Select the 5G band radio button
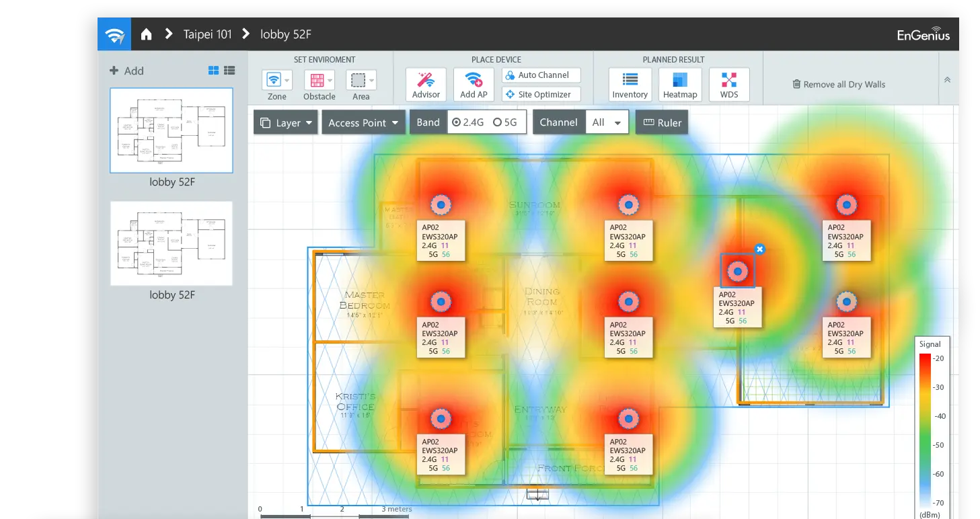The height and width of the screenshot is (519, 980). pyautogui.click(x=498, y=122)
